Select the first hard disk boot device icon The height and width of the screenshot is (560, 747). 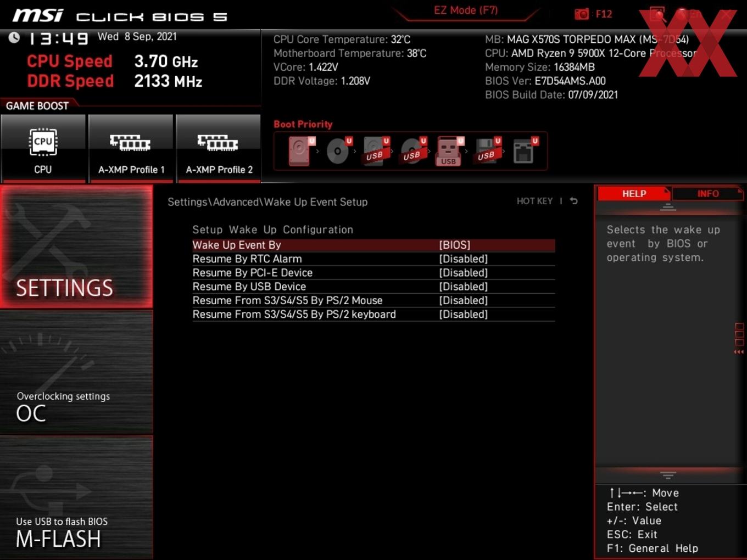300,150
